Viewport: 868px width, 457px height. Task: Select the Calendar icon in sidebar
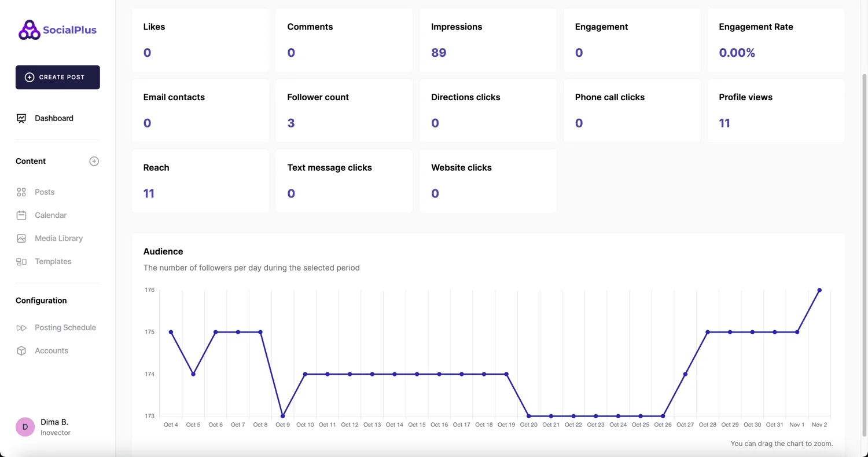[21, 215]
